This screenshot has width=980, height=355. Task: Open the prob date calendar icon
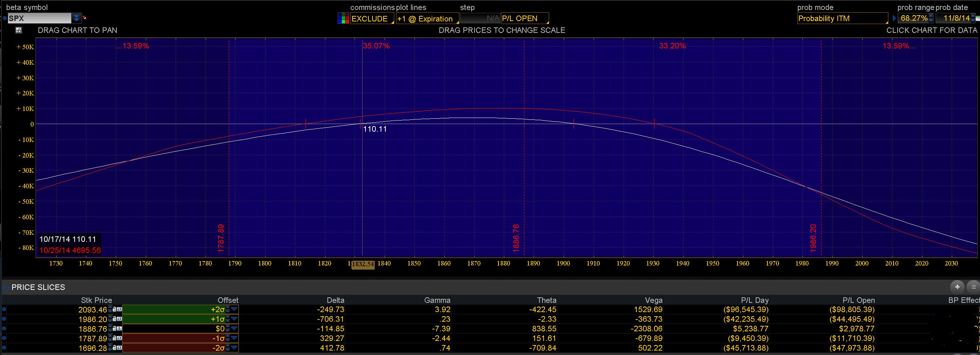tap(977, 18)
